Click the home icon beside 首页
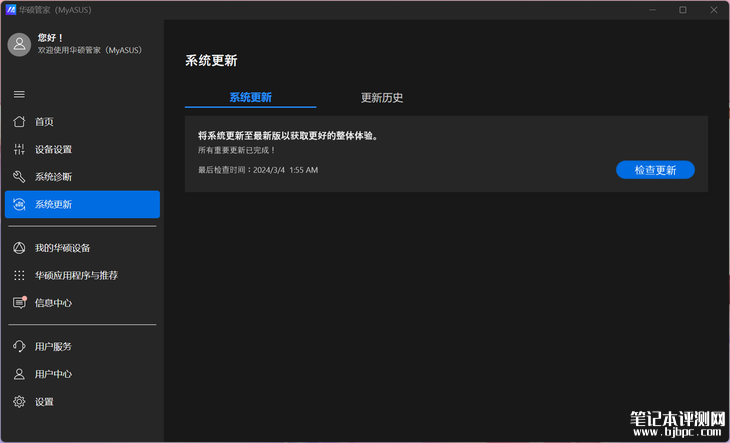The image size is (730, 443). [x=19, y=122]
